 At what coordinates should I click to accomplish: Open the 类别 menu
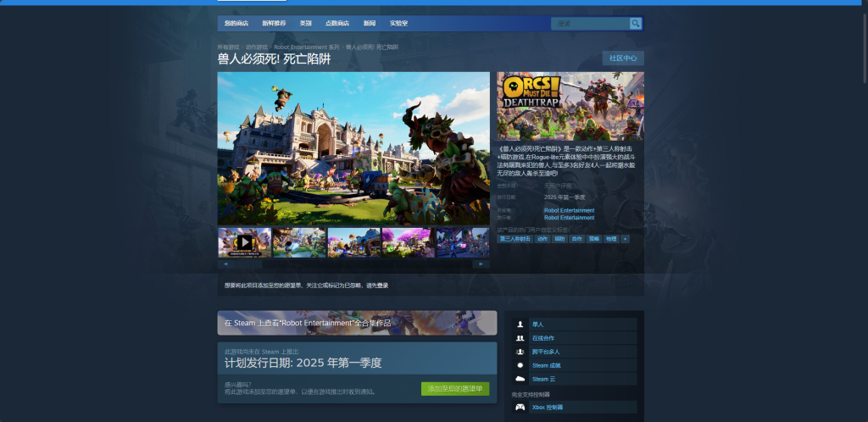[305, 23]
